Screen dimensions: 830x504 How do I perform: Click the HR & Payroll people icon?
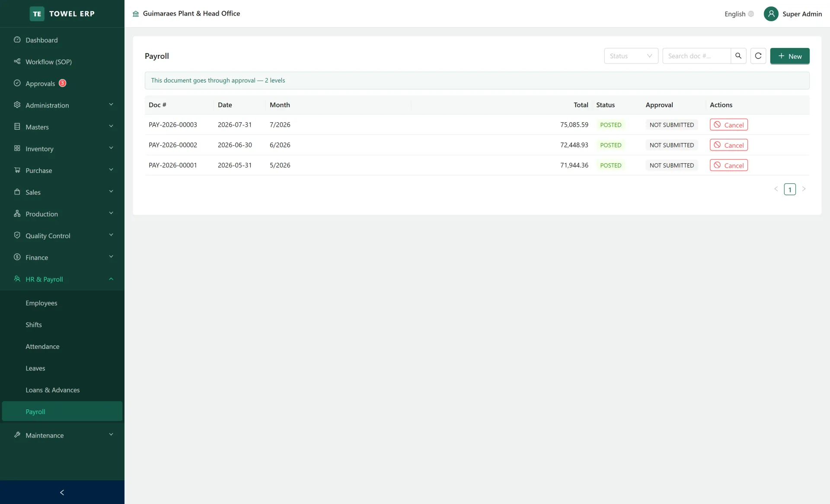pos(17,279)
